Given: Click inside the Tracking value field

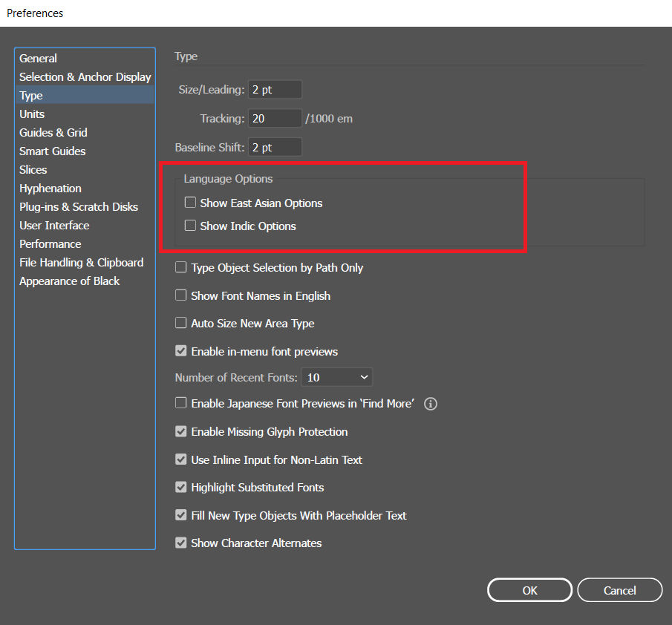Looking at the screenshot, I should click(x=275, y=118).
